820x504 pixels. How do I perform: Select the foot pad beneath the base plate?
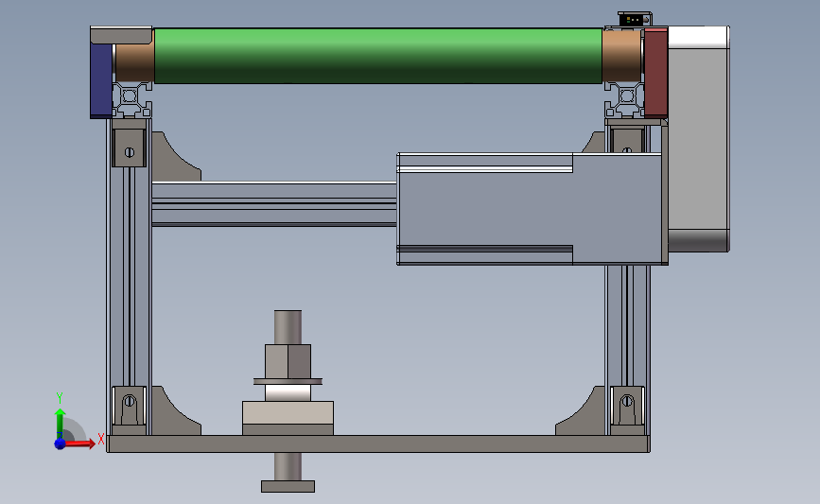pos(288,486)
